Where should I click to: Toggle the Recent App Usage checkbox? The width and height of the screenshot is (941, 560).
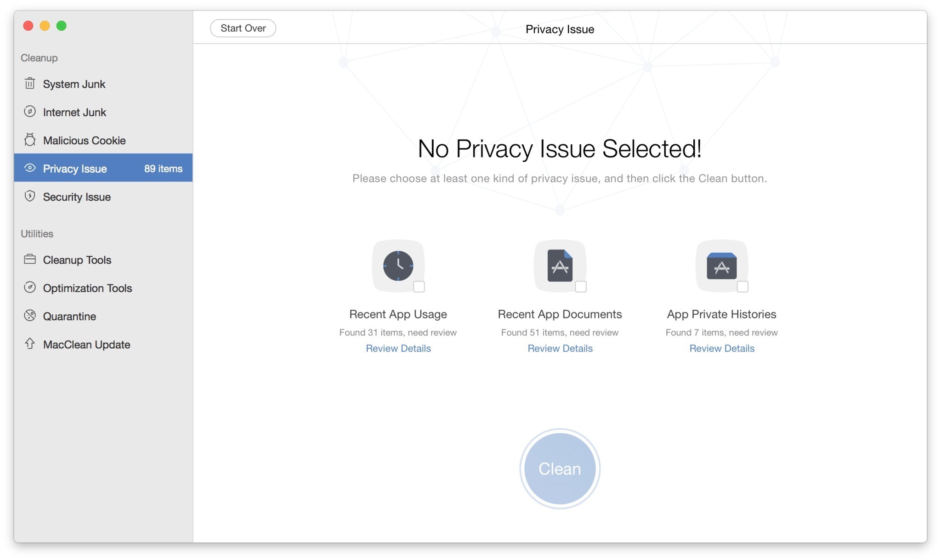tap(419, 287)
